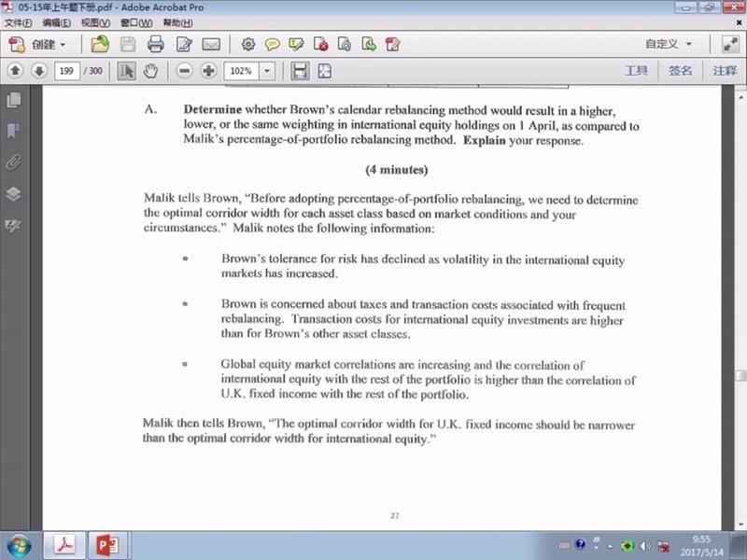Open the 视图(V) menu
Viewport: 747px width, 560px height.
[94, 21]
